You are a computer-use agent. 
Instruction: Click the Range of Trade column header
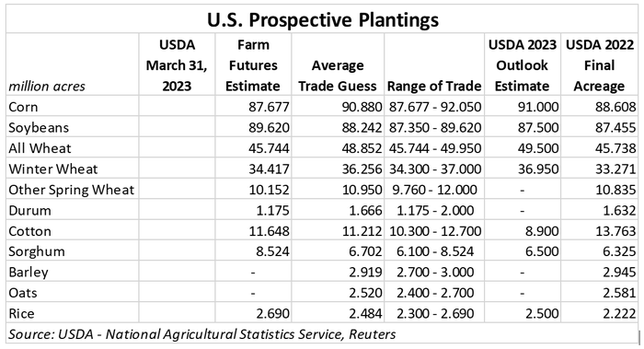click(434, 86)
